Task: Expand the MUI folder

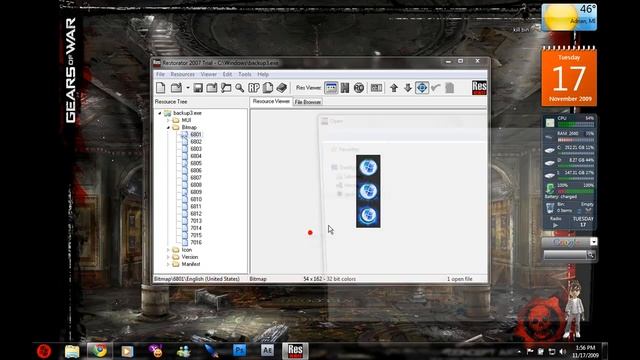Action: [168, 120]
